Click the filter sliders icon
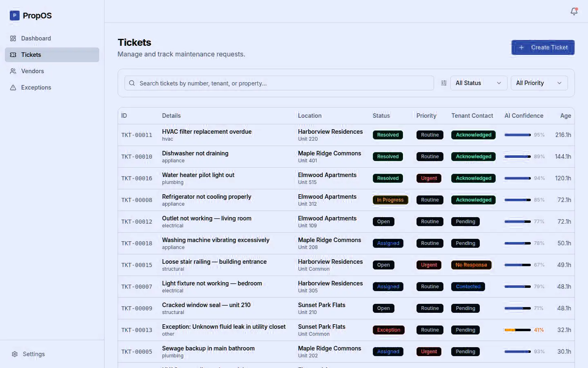 click(444, 83)
